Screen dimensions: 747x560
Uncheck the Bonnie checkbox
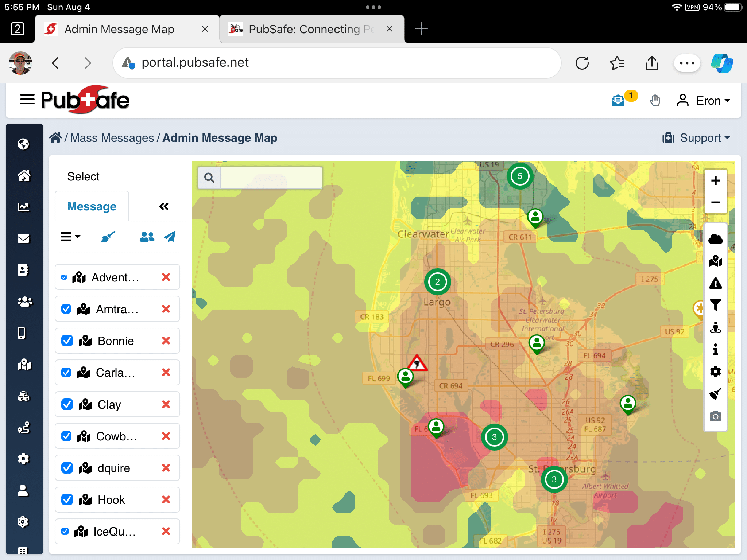[x=67, y=341]
